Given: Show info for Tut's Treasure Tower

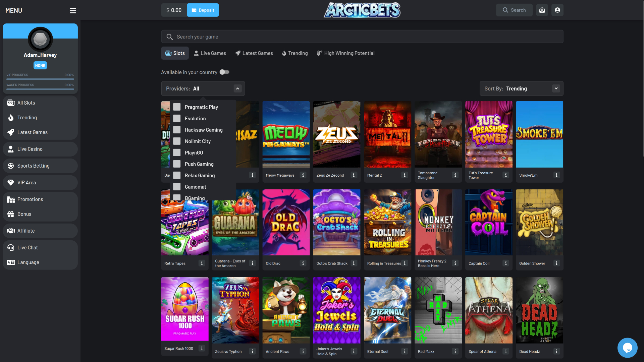Looking at the screenshot, I should 506,175.
